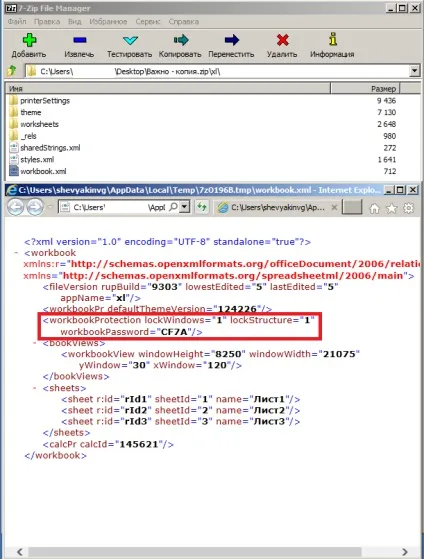
Task: Click the styles.xml file icon
Action: (14, 159)
